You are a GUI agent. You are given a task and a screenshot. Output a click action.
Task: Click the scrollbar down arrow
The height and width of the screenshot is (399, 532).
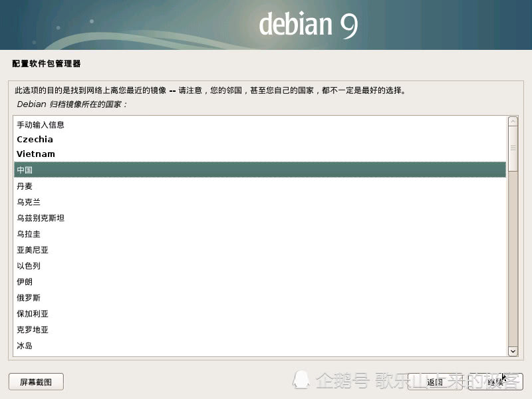[513, 351]
